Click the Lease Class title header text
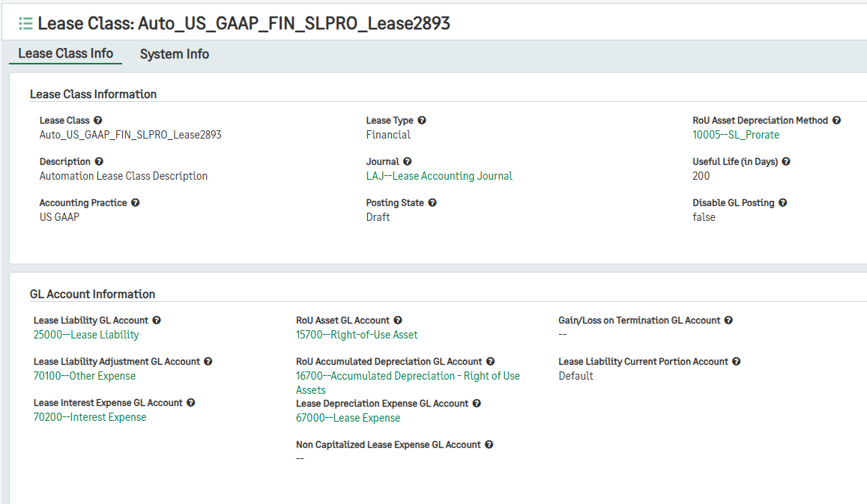 click(x=244, y=23)
